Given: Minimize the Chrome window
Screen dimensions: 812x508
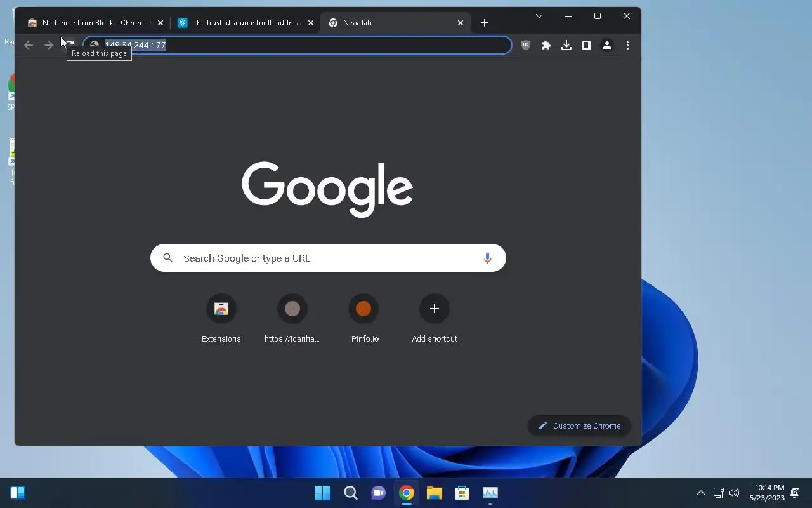Looking at the screenshot, I should click(568, 16).
